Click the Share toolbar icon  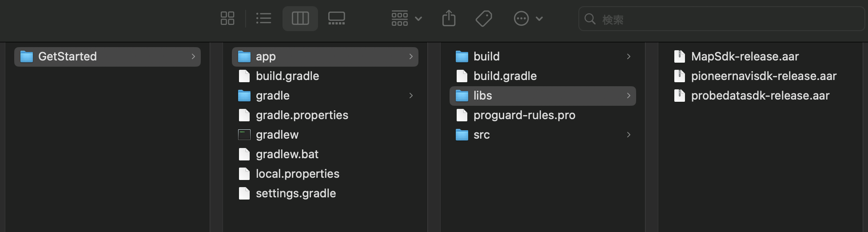(449, 19)
